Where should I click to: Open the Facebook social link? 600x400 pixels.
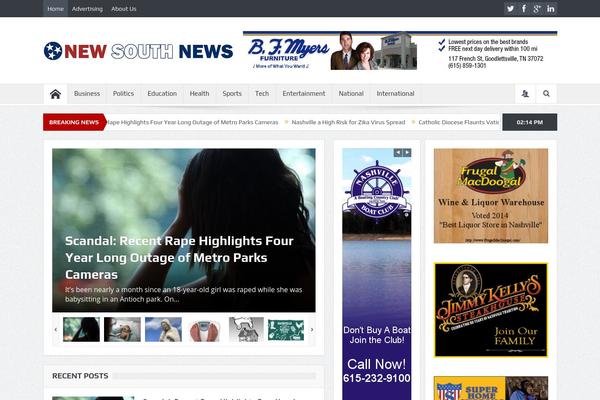click(524, 9)
